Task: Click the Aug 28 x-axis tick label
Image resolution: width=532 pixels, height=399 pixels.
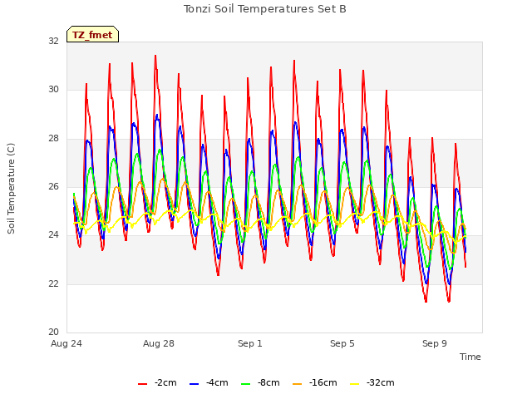Action: [x=159, y=343]
